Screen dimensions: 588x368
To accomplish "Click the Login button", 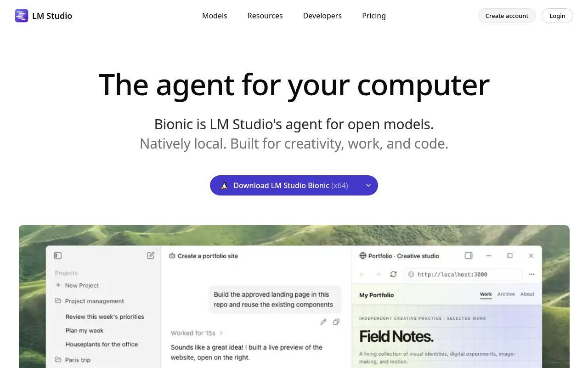I will point(557,16).
